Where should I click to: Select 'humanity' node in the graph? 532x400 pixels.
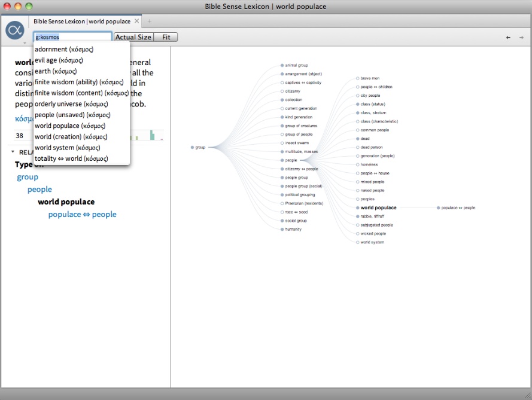coord(293,229)
